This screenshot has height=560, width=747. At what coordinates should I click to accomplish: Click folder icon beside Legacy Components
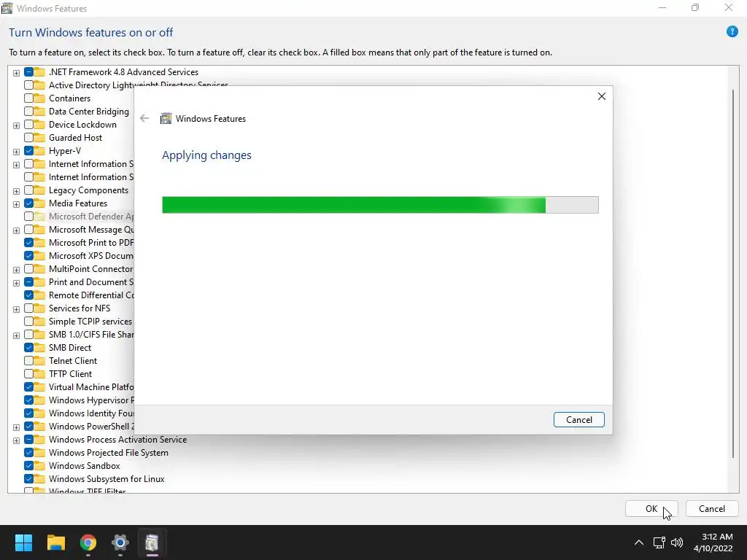39,190
